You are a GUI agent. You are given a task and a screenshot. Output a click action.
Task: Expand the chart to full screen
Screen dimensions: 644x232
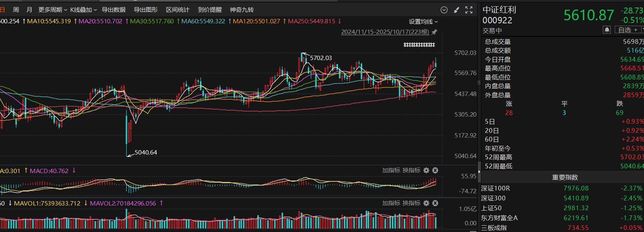pos(469,10)
